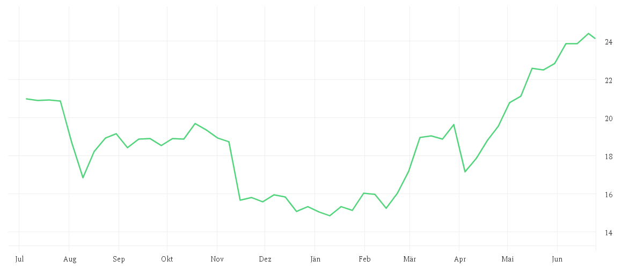Select the 20 y-axis value

609,118
